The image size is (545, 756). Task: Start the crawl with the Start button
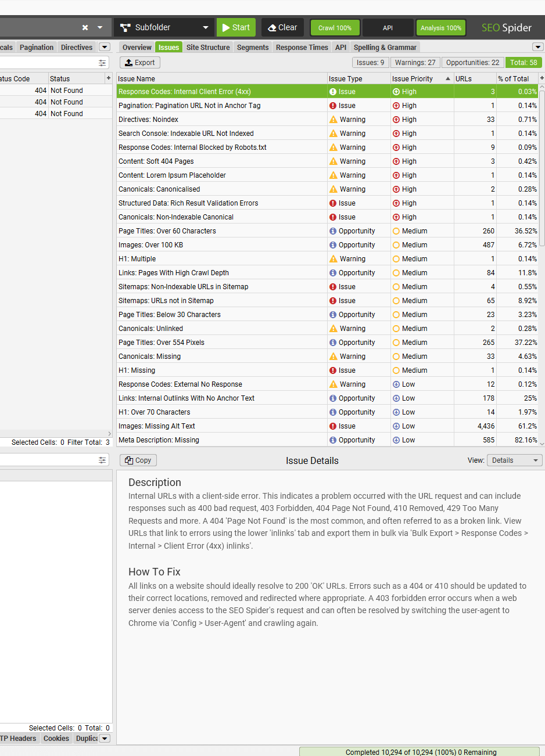[x=235, y=27]
